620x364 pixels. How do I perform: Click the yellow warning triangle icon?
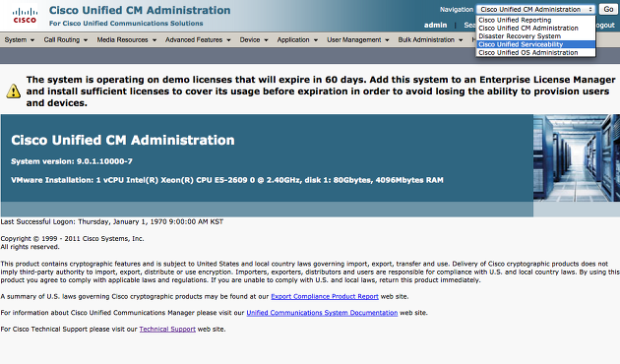click(x=14, y=91)
